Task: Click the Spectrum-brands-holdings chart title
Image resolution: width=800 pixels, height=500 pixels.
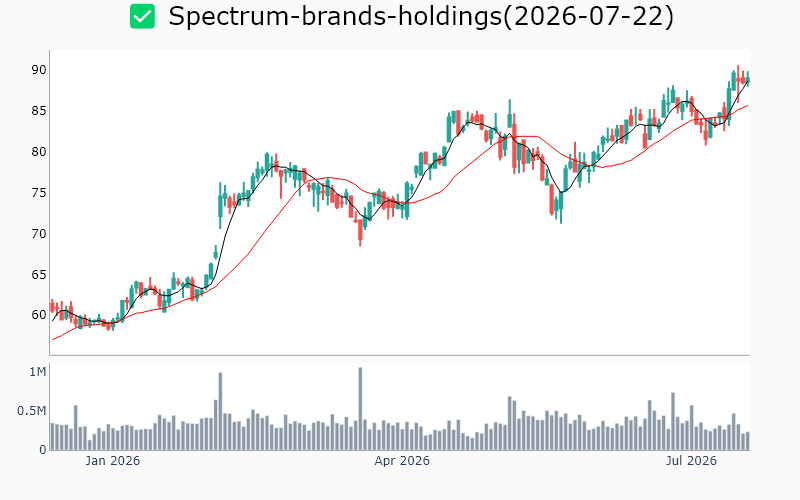Action: pos(421,16)
